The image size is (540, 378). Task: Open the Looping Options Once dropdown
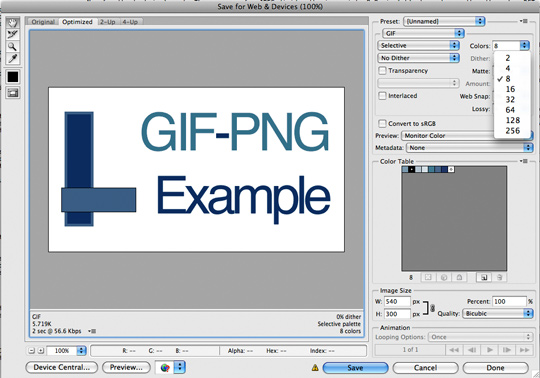click(480, 337)
